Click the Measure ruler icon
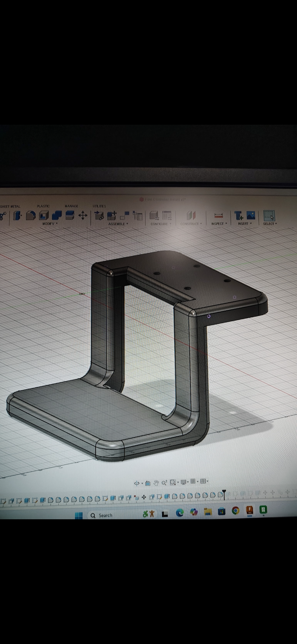The image size is (297, 644). (218, 216)
